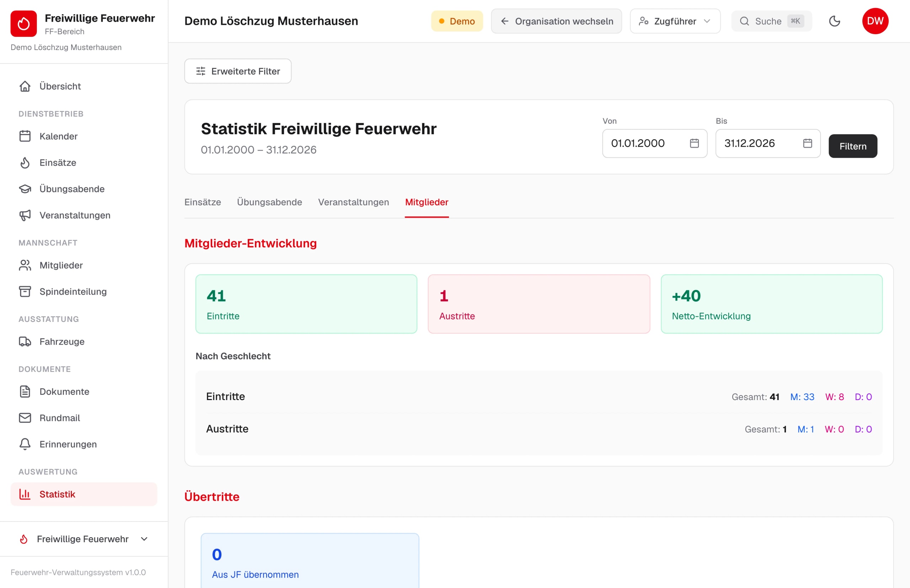Click the search magnifier icon
The width and height of the screenshot is (910, 588).
coord(744,21)
